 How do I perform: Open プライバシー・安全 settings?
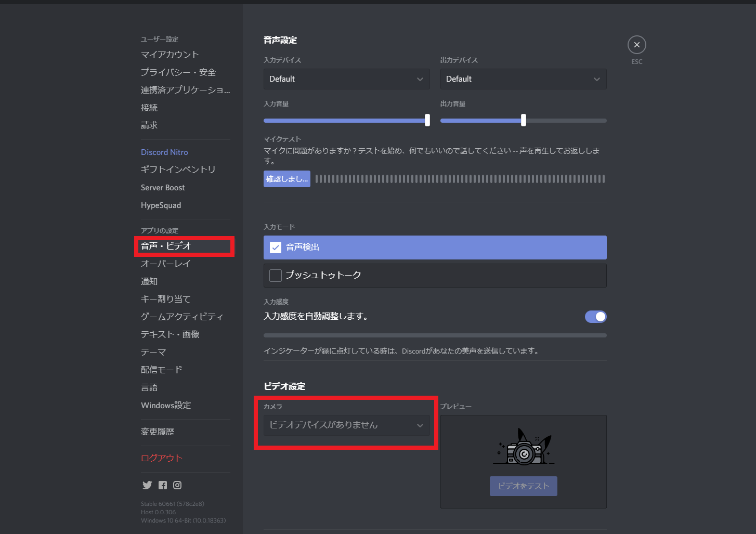coord(178,72)
